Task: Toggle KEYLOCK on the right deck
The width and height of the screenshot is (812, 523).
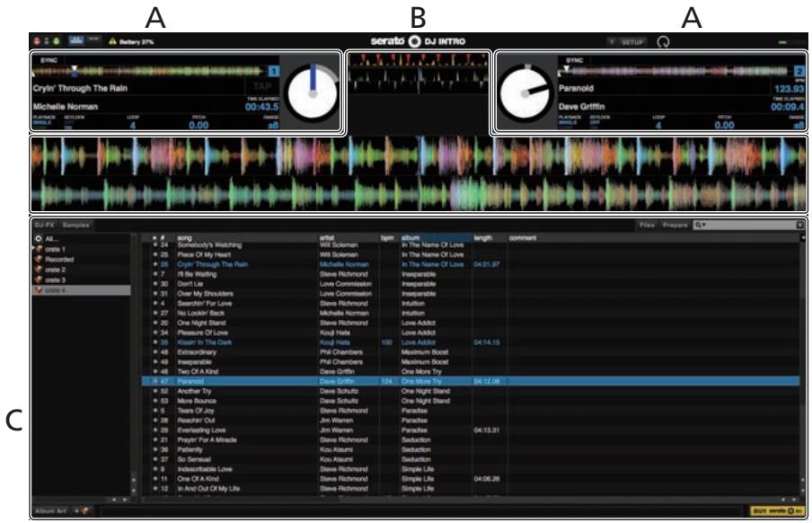Action: pyautogui.click(x=599, y=122)
